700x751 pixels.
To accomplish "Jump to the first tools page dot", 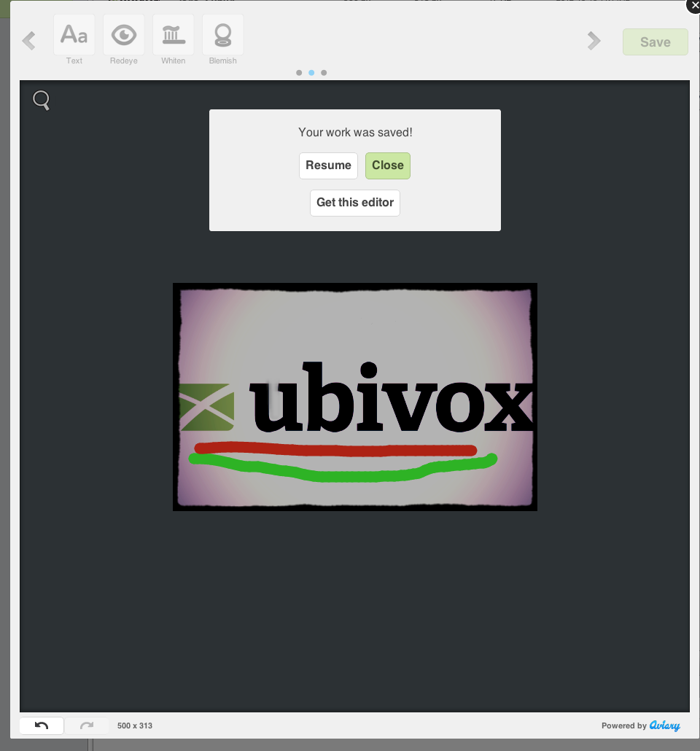I will (x=299, y=73).
